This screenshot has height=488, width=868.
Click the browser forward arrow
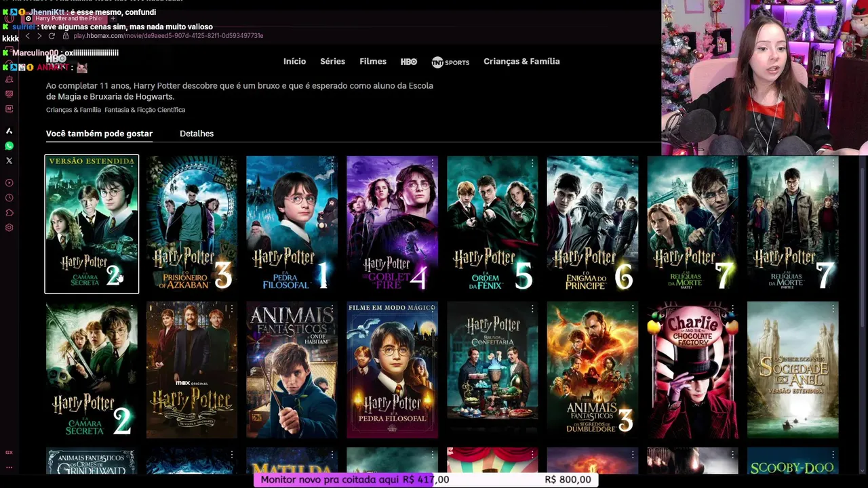pyautogui.click(x=39, y=36)
